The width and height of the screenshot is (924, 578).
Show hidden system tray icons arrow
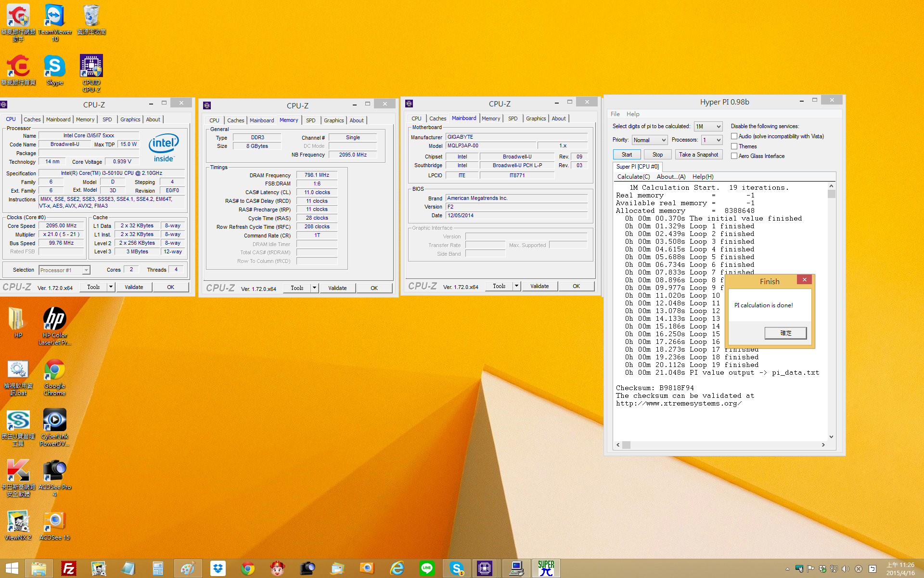click(x=787, y=569)
